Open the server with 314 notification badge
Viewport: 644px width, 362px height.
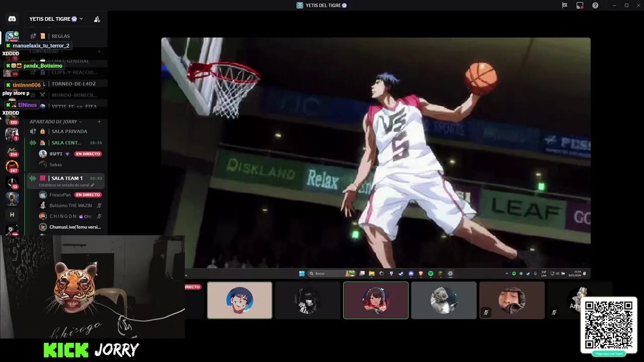point(12,150)
